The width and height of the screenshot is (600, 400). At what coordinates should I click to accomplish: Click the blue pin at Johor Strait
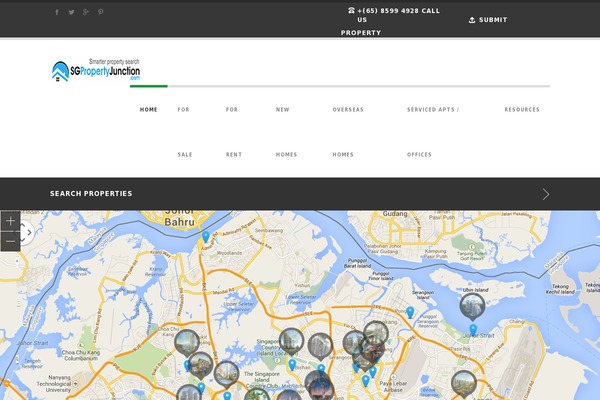[x=473, y=329]
